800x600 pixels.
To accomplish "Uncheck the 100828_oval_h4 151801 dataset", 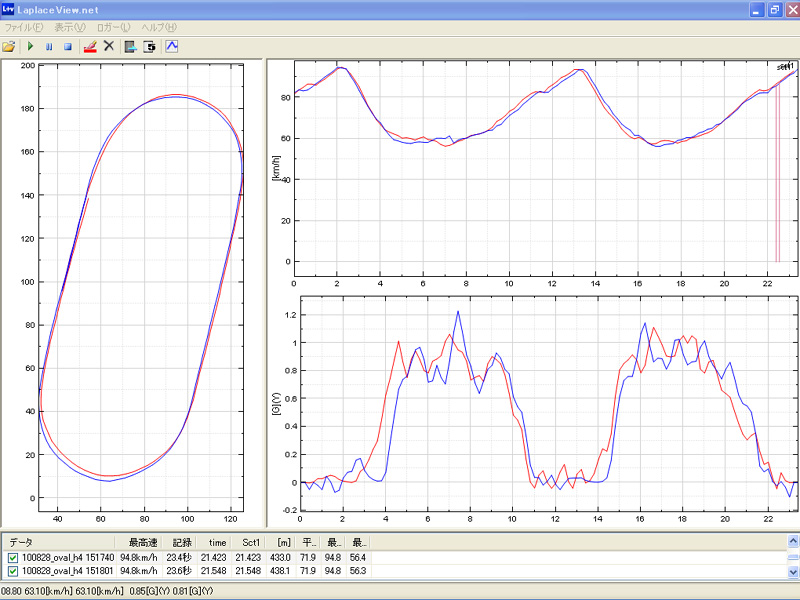I will [13, 571].
